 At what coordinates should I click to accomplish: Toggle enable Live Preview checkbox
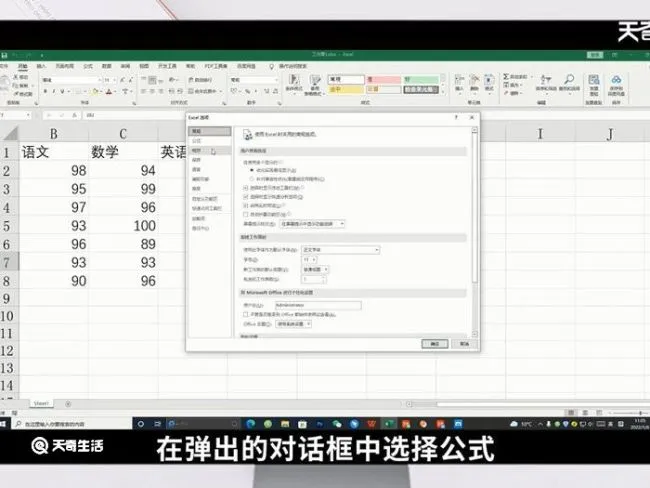coord(246,206)
